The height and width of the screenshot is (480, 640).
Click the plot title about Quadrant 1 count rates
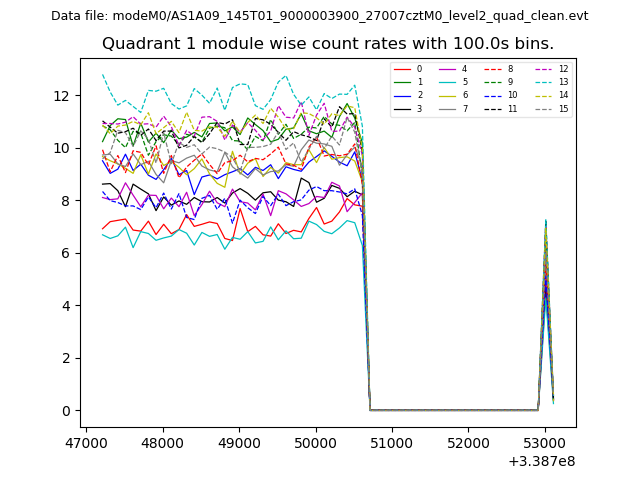coord(328,44)
